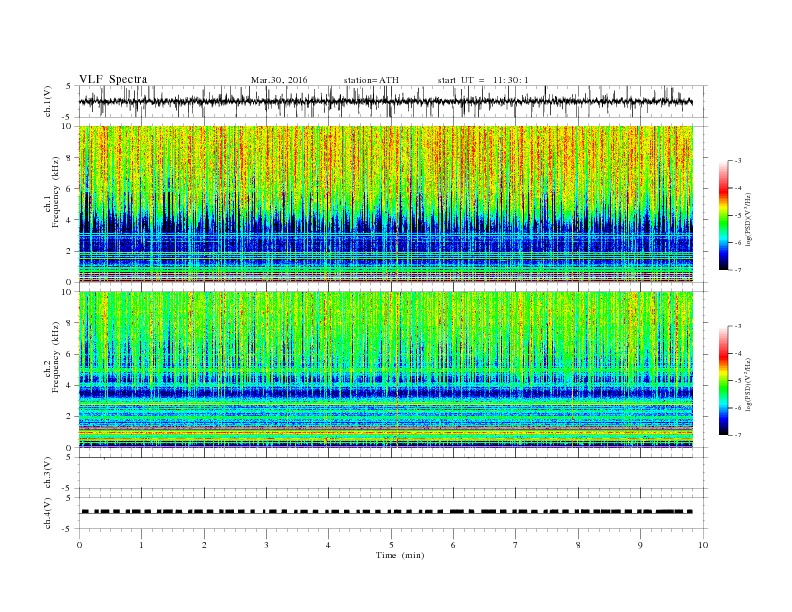792x612 pixels.
Task: Click the ch.2 'Frequency (kHz)' axis label
Action: click(56, 357)
